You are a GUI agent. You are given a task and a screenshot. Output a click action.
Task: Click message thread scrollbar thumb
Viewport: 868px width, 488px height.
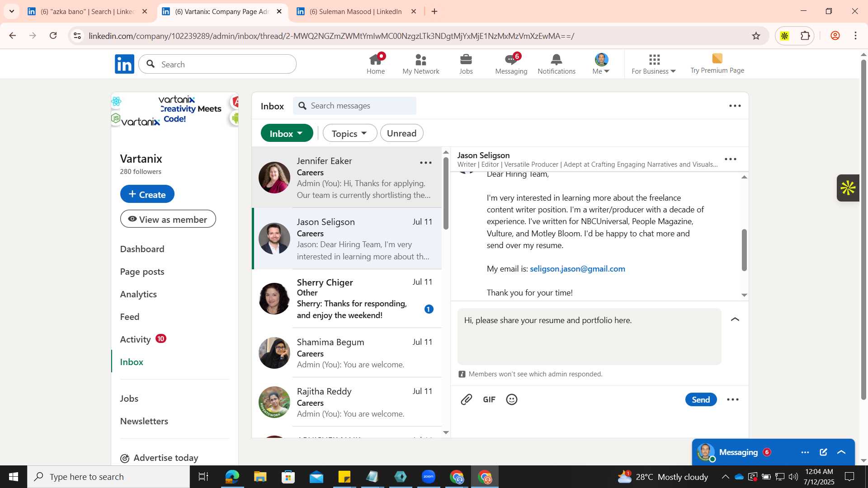point(744,250)
